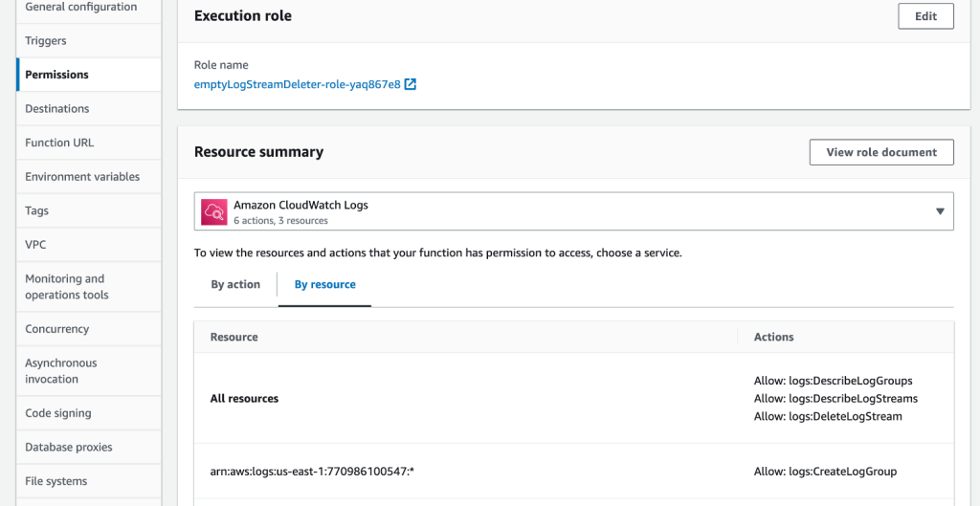The width and height of the screenshot is (980, 506).
Task: Open Monitoring and operations tools
Action: click(x=67, y=287)
